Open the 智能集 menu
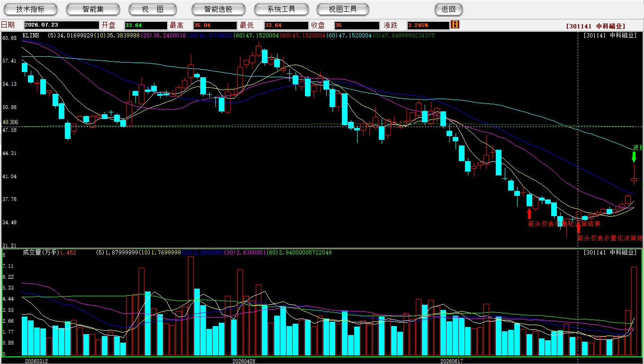Viewport: 644px width, 364px height. tap(93, 9)
